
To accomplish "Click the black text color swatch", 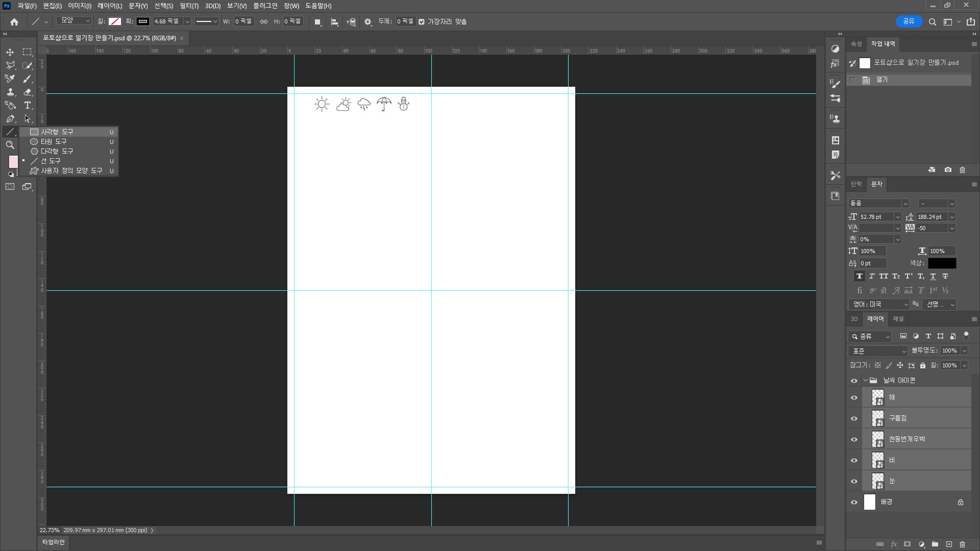I will coord(942,263).
